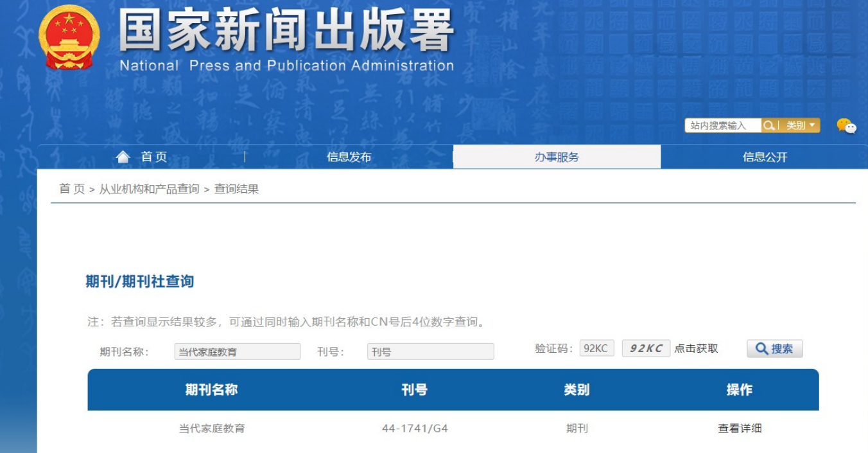Focus the 刊号 input field
The height and width of the screenshot is (453, 868).
point(431,351)
